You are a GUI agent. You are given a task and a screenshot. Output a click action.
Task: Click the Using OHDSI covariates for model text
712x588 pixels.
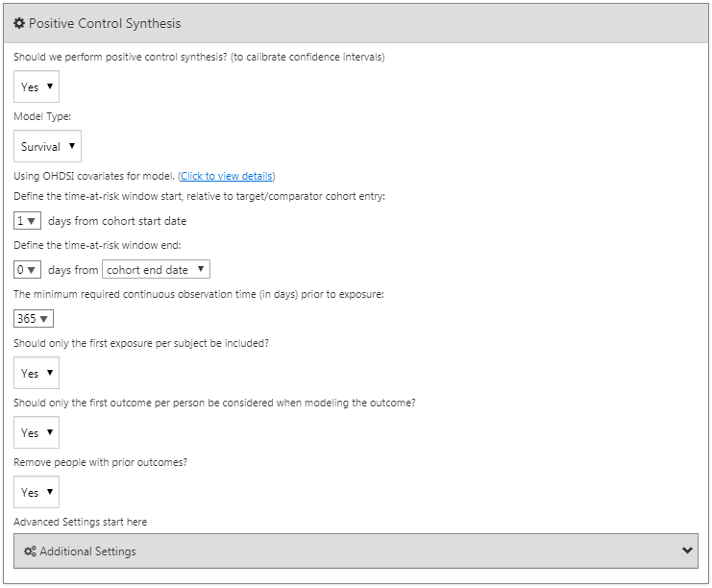(x=94, y=176)
